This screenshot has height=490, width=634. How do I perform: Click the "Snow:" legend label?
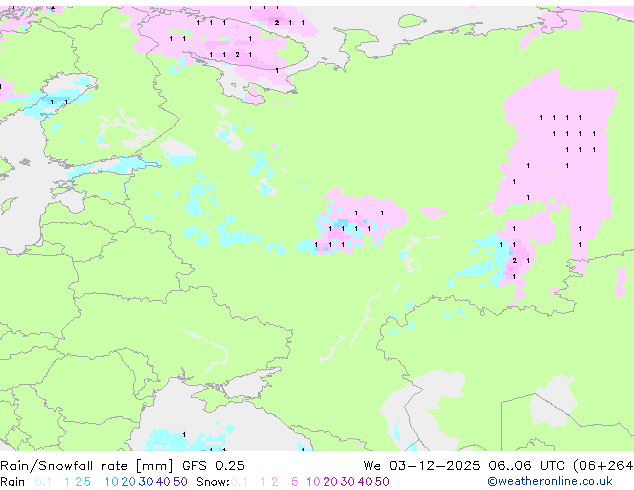point(213,482)
